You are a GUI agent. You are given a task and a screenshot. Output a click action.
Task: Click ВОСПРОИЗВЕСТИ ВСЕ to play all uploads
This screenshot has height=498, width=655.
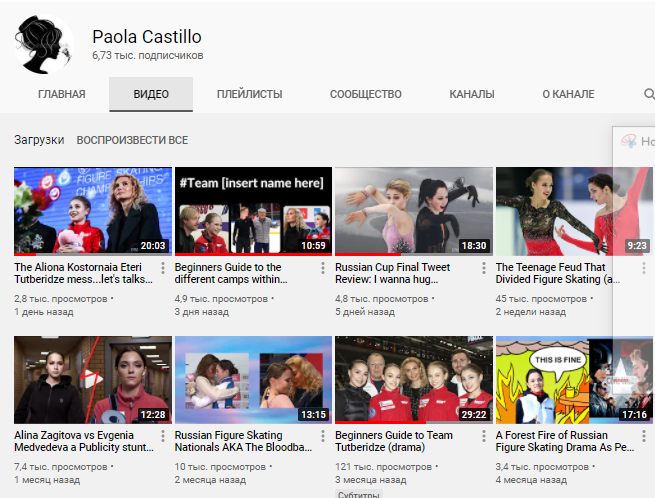click(x=132, y=140)
